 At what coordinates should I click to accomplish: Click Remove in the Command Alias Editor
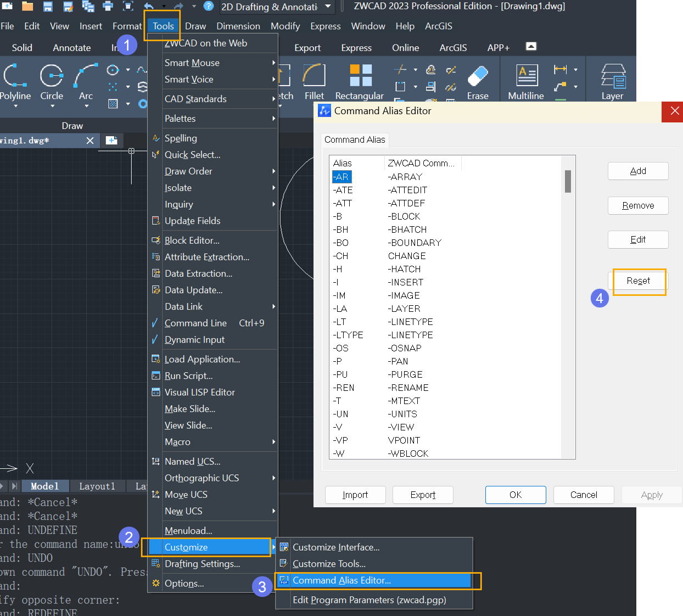click(638, 206)
